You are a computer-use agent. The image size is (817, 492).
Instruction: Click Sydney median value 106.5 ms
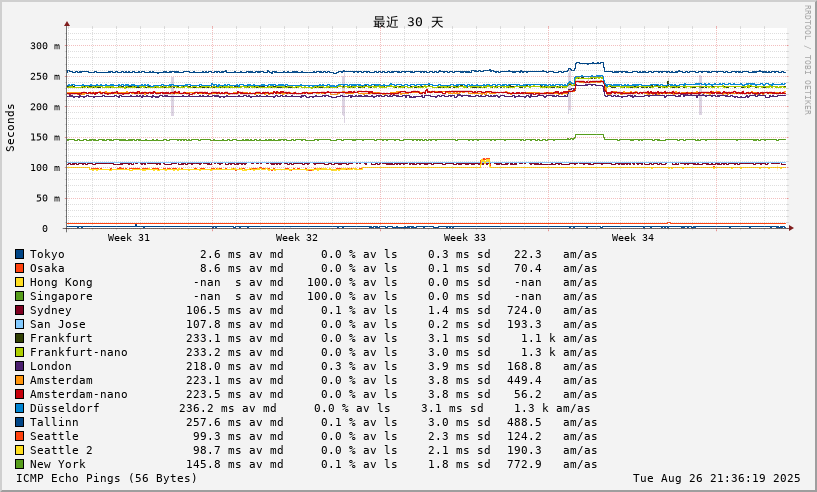pyautogui.click(x=214, y=311)
